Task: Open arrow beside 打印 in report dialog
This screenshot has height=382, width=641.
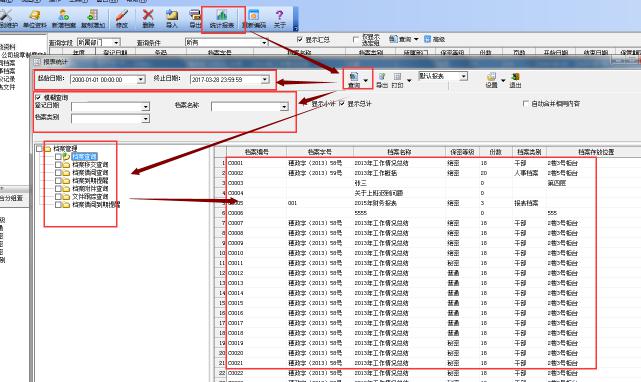Action: (409, 81)
